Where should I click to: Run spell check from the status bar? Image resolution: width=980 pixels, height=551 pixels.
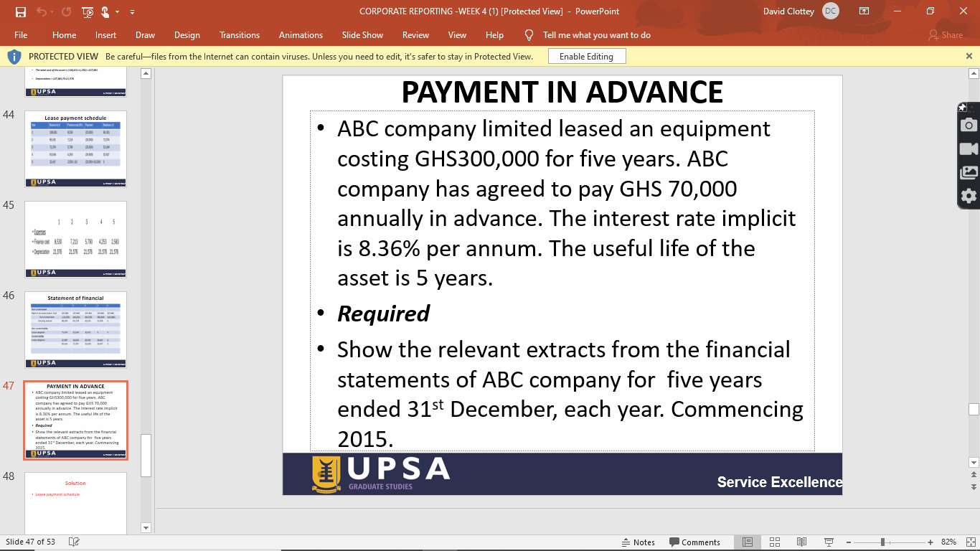pos(75,542)
